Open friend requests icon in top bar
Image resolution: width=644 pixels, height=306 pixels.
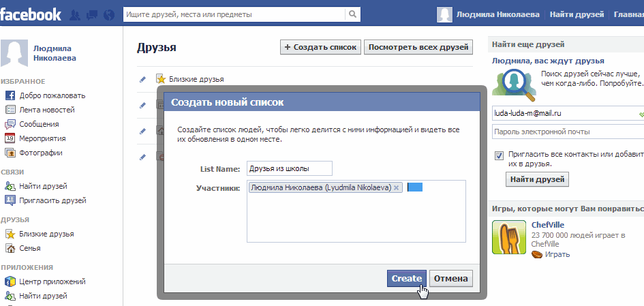point(75,15)
